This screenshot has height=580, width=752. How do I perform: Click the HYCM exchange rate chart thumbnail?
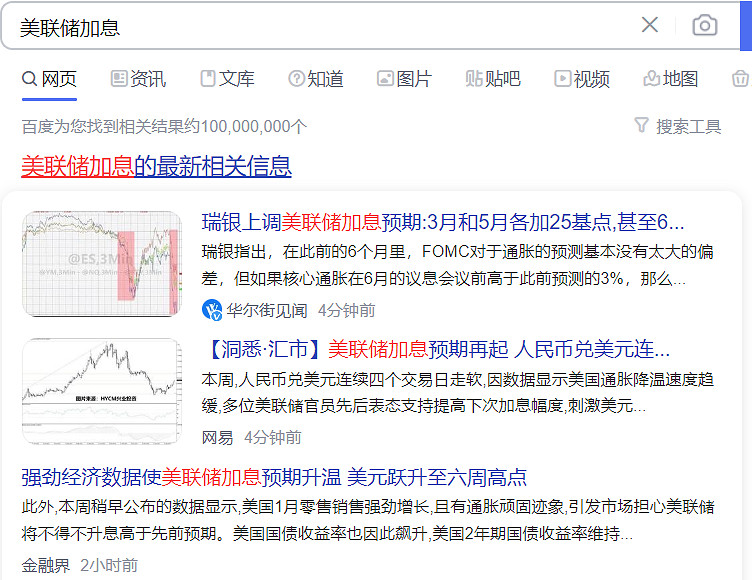coord(102,391)
